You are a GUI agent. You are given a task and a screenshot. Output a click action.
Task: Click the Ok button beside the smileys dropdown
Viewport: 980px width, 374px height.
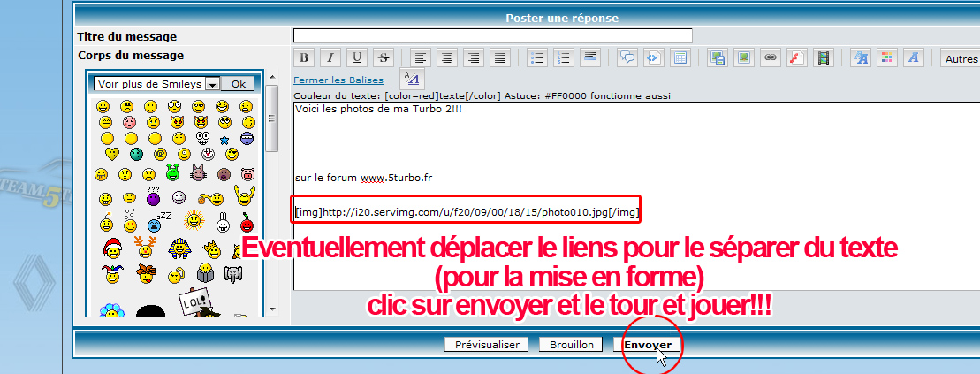(238, 84)
